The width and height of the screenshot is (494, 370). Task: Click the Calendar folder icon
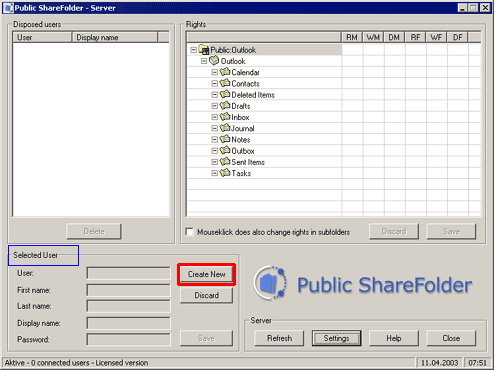point(225,72)
